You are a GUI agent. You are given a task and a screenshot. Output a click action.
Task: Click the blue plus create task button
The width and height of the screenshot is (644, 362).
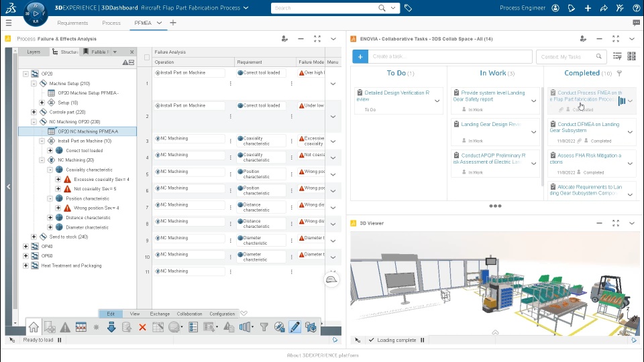360,56
